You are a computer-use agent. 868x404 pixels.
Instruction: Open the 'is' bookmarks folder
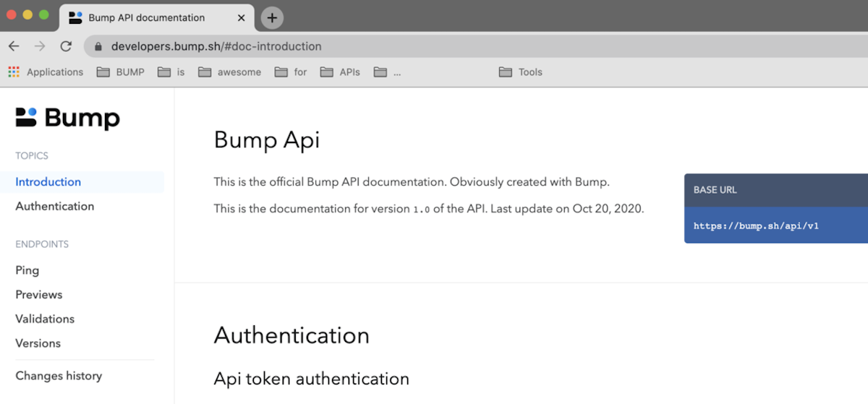(171, 72)
